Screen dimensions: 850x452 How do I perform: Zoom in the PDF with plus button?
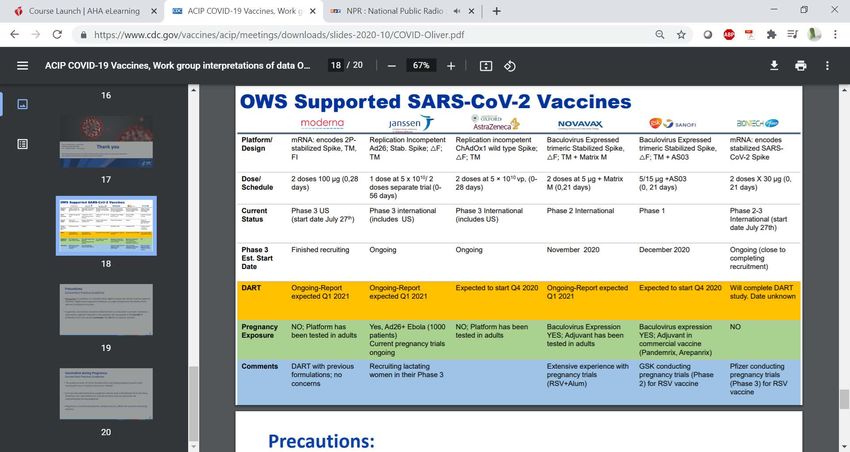450,66
